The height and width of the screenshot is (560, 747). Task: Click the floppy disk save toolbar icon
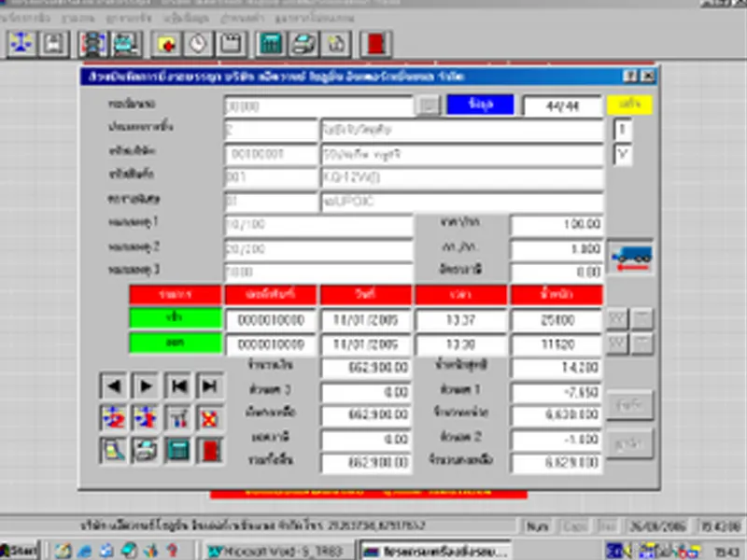pyautogui.click(x=53, y=44)
